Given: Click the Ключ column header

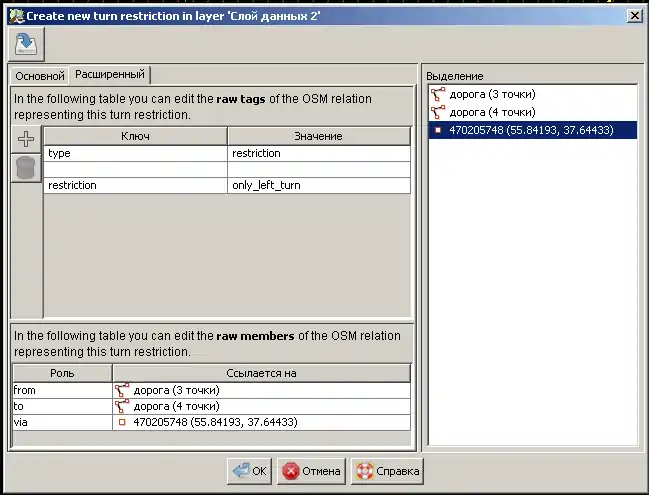Looking at the screenshot, I should (135, 136).
